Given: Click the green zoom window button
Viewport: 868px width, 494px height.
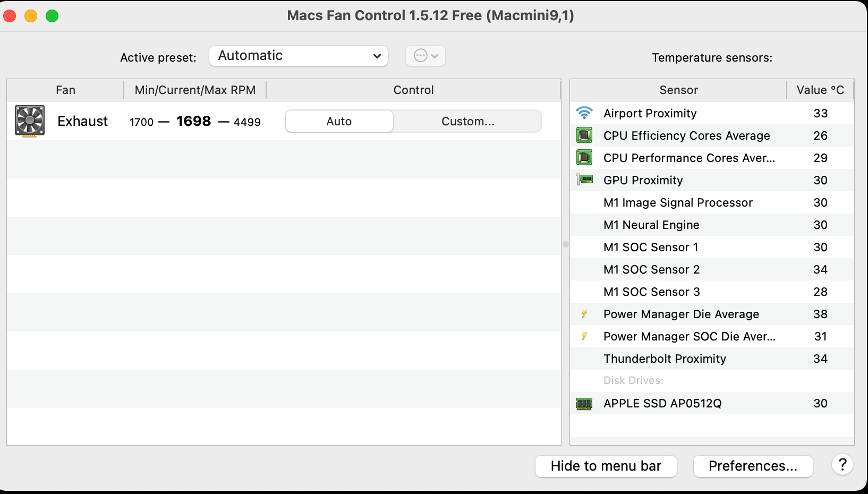Looking at the screenshot, I should (52, 16).
